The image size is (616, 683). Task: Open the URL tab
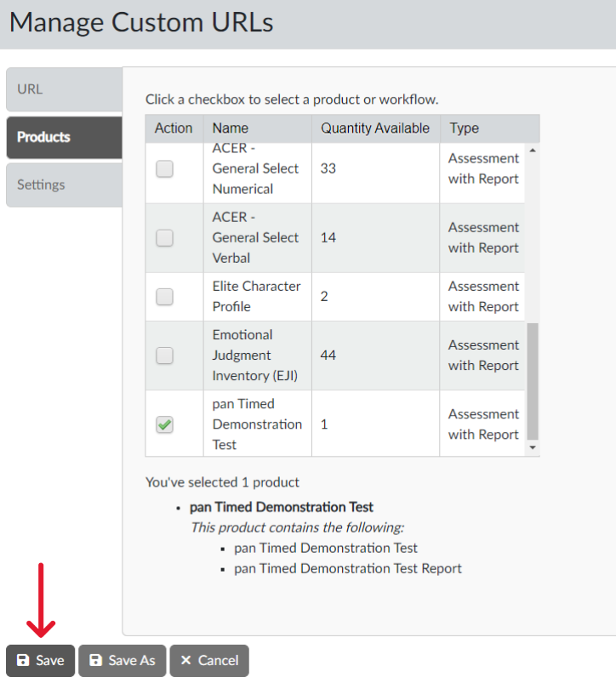[x=64, y=89]
